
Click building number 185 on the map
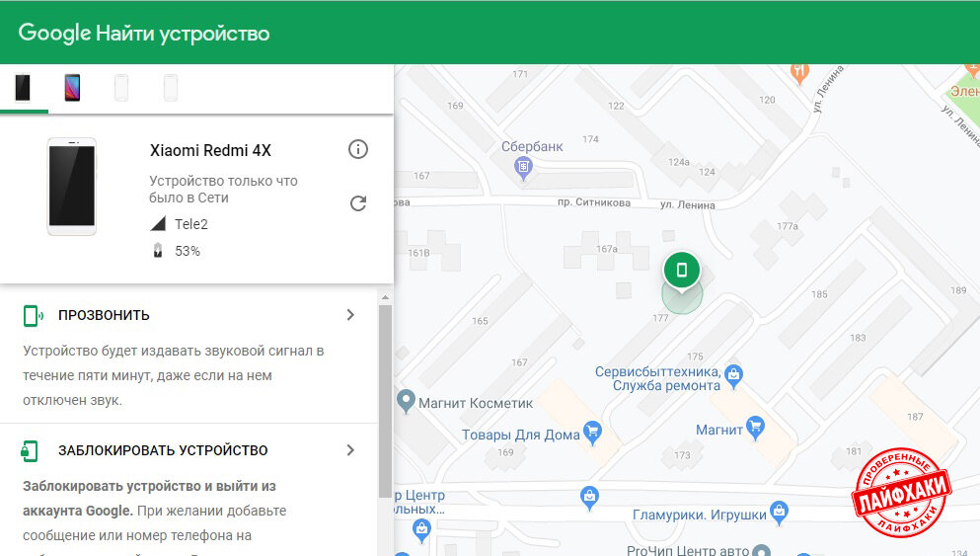tap(819, 294)
